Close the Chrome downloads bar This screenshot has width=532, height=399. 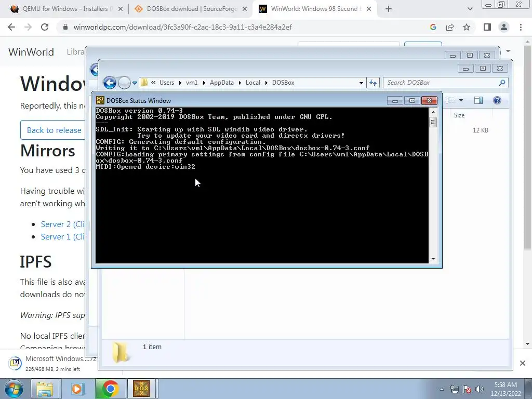pyautogui.click(x=523, y=363)
